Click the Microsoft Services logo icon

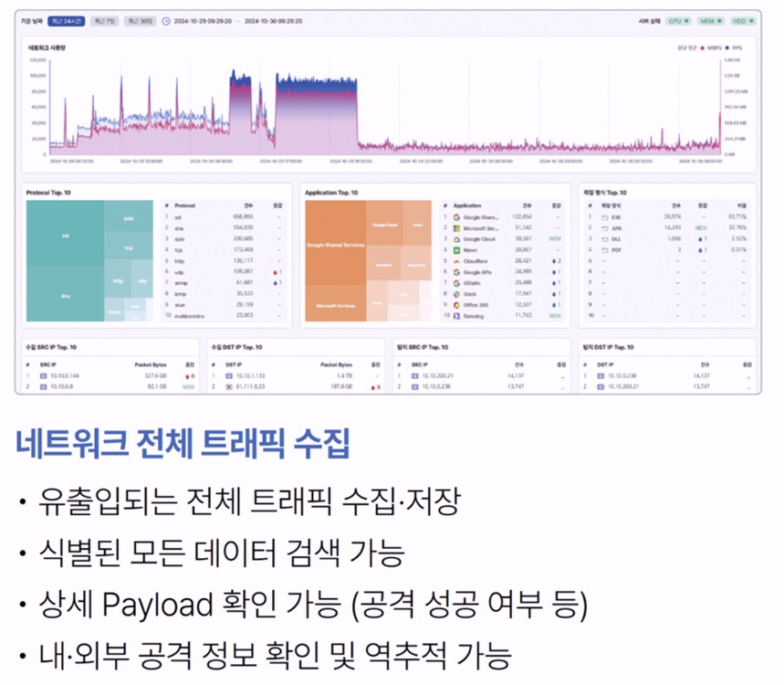point(456,228)
